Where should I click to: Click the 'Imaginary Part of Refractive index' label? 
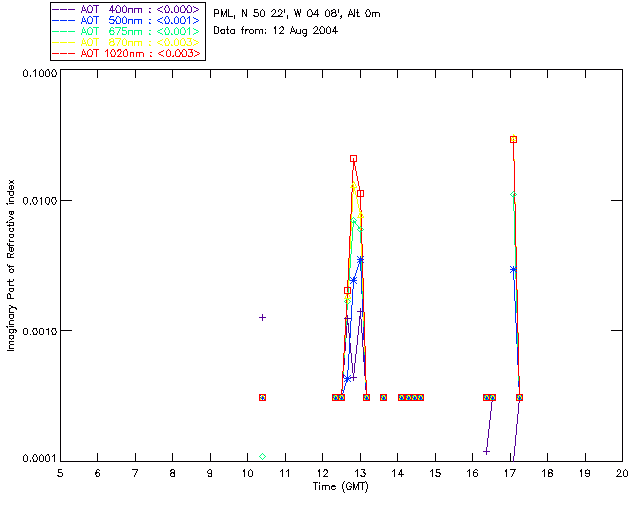coord(11,265)
